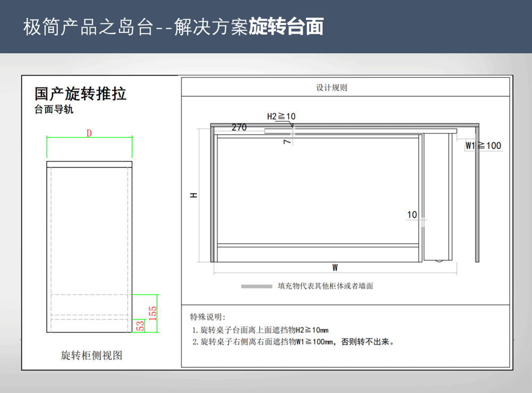Click the 'W1≧100' clearance label
The width and height of the screenshot is (532, 393).
tap(483, 145)
